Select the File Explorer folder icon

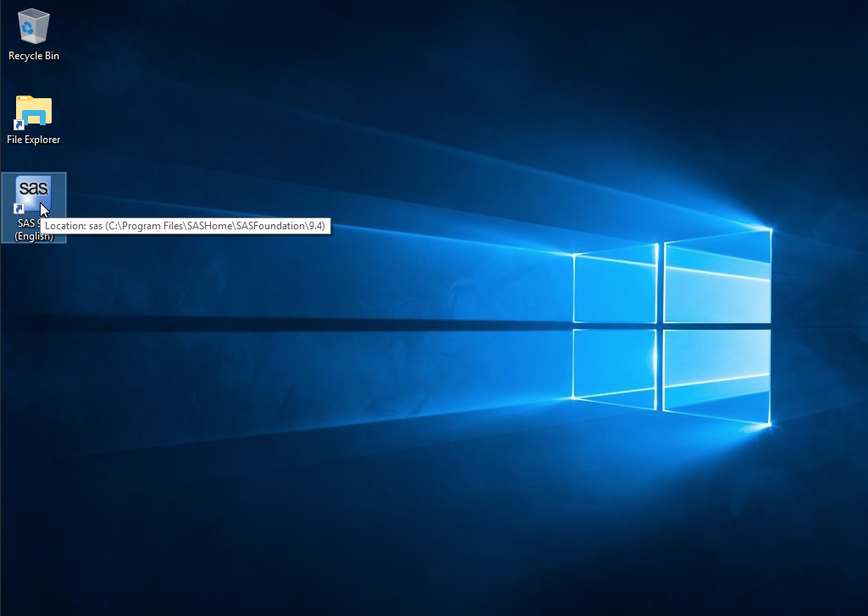click(34, 113)
